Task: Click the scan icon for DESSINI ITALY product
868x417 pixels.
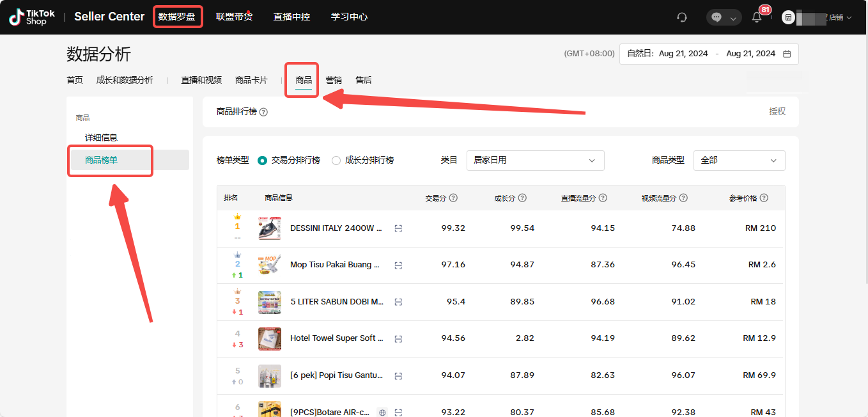Action: click(x=398, y=228)
